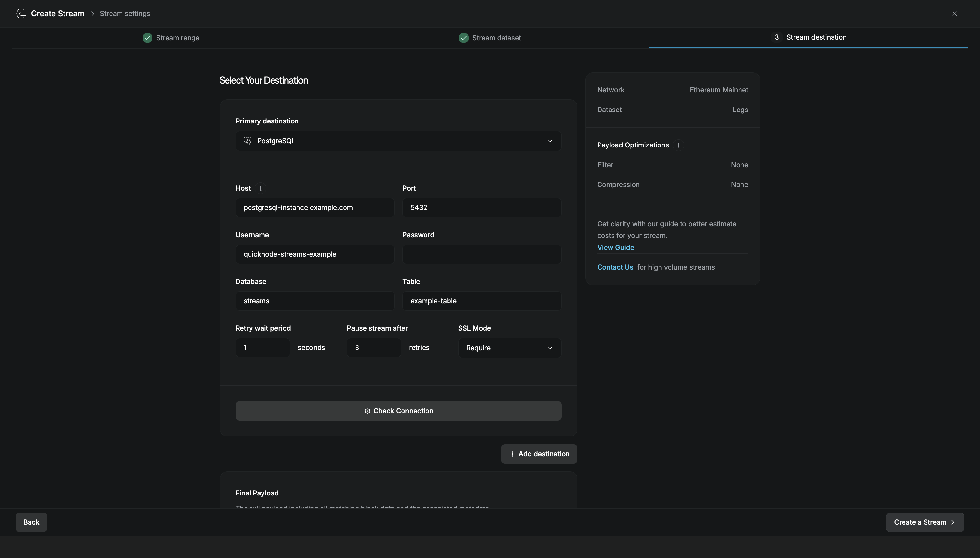
Task: Focus the Username input field
Action: coord(315,254)
